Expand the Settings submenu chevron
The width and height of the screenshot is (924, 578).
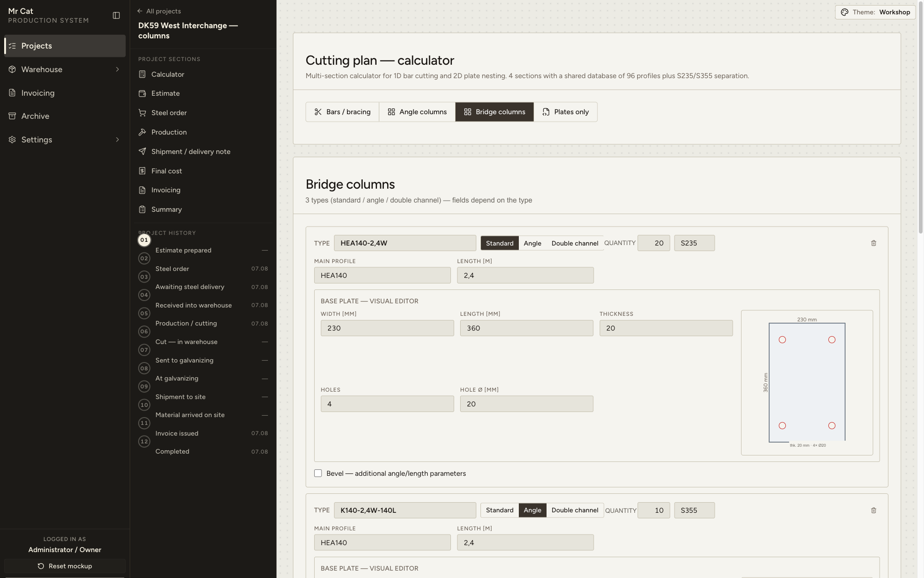coord(117,140)
